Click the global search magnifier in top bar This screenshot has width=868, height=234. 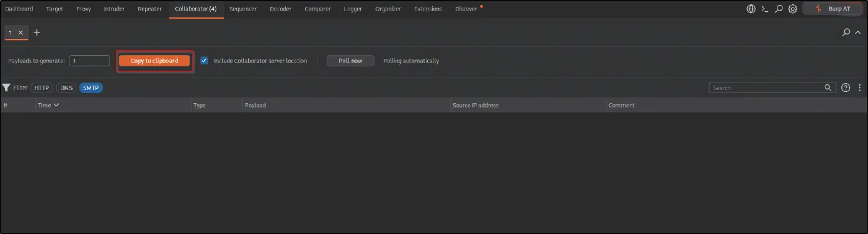[779, 9]
